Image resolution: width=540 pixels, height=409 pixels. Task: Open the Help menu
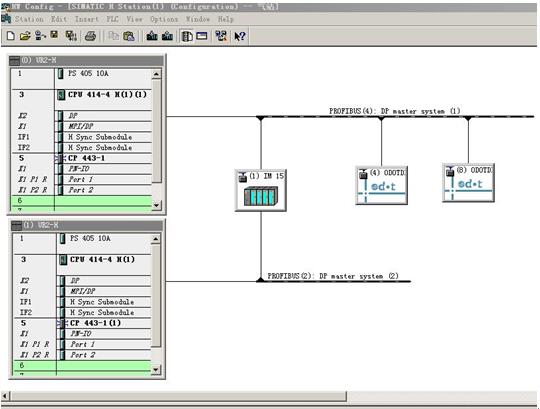point(226,19)
